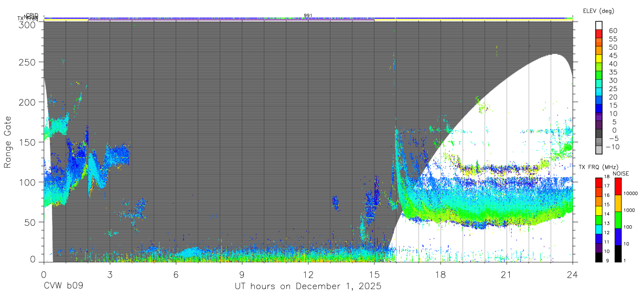Click the "CVW b09" radar label
This screenshot has height=297, width=644.
63,287
